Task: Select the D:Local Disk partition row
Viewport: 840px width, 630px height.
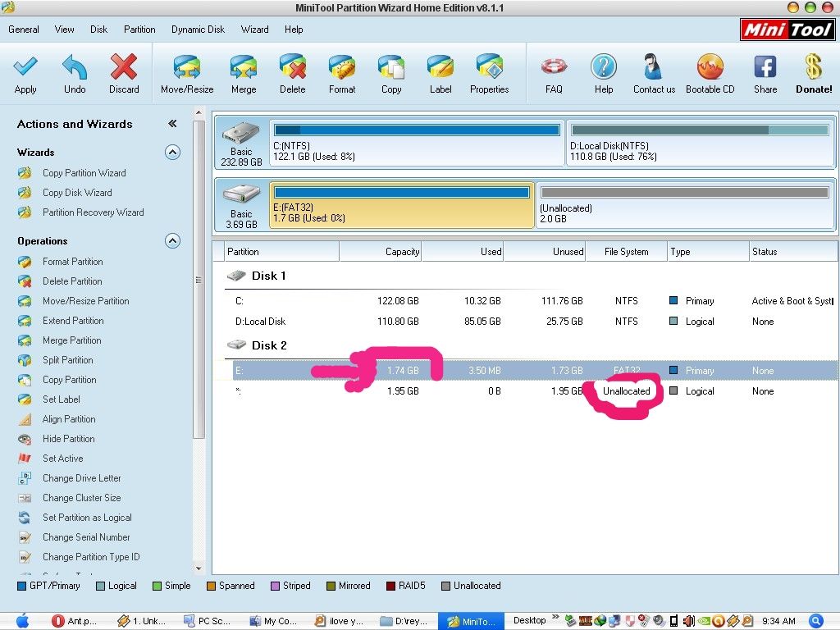Action: click(x=260, y=322)
